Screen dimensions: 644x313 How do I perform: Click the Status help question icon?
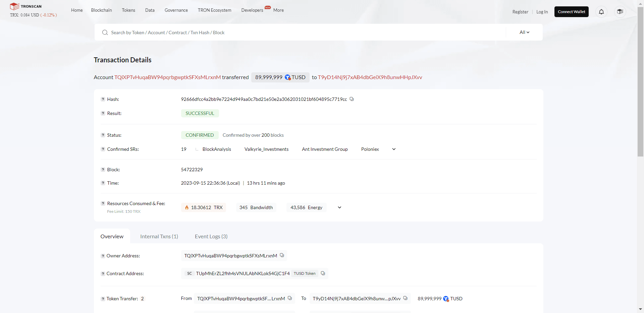[103, 135]
